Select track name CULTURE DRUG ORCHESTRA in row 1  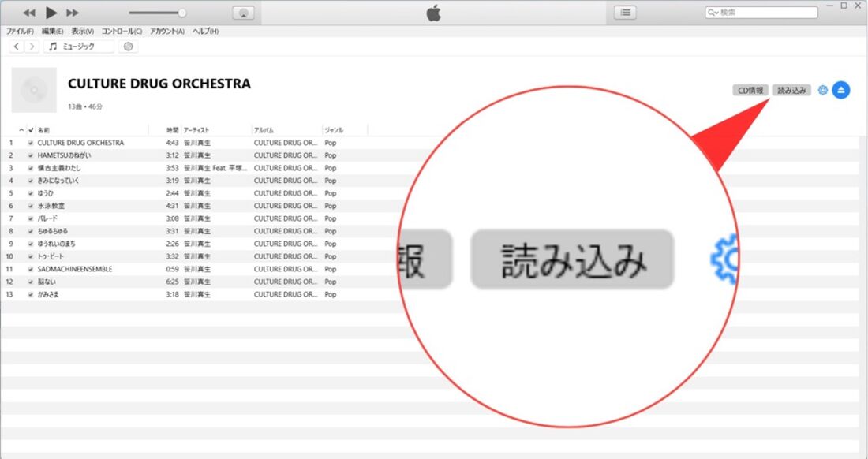pos(80,143)
